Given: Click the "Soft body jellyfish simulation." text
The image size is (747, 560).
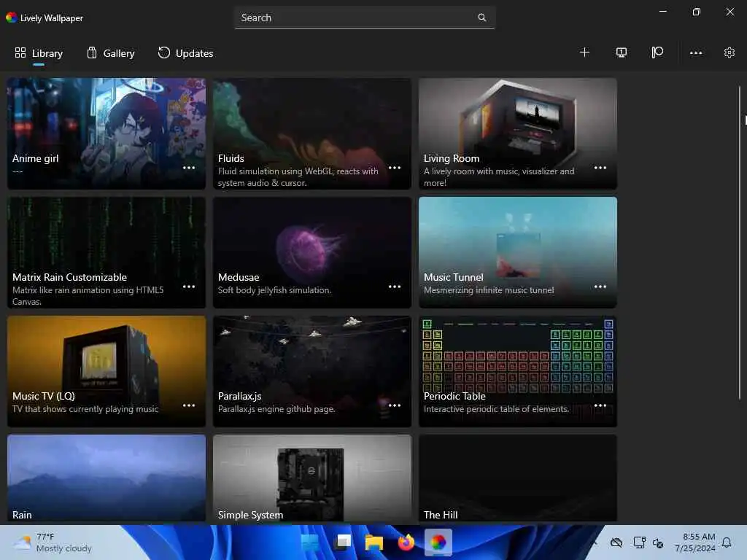Looking at the screenshot, I should (274, 290).
